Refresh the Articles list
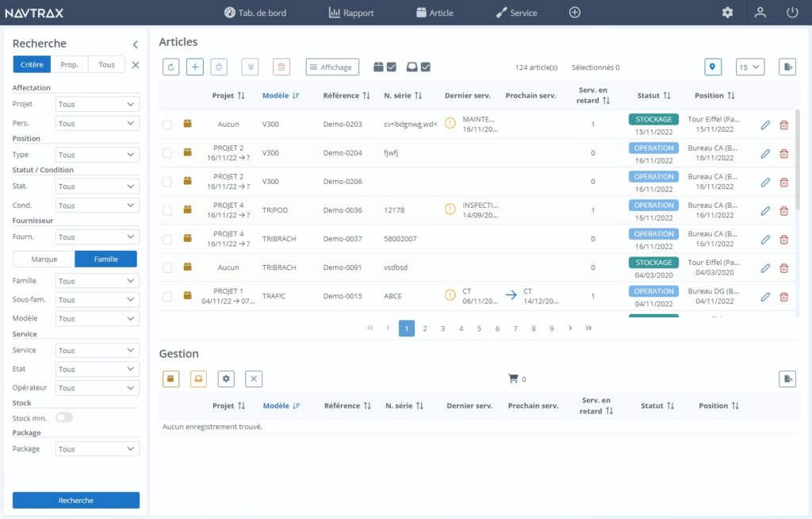812x519 pixels. [170, 67]
